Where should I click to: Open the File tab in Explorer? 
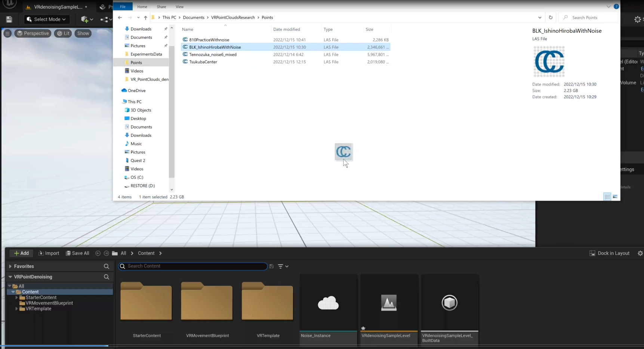click(123, 7)
